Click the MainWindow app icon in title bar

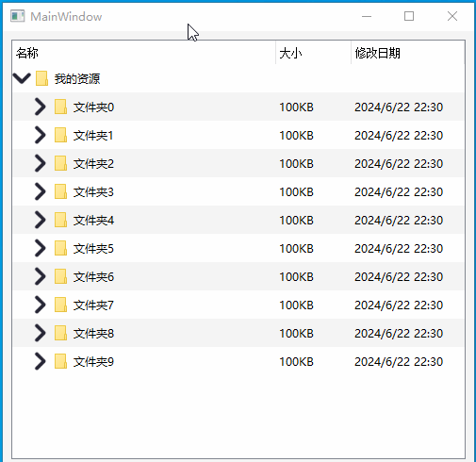[x=17, y=16]
